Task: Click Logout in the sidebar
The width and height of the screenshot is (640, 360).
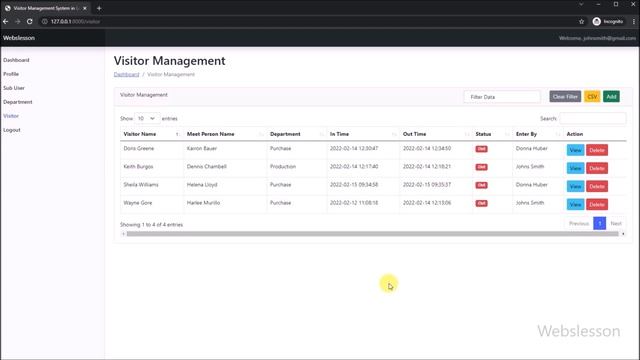Action: pyautogui.click(x=12, y=130)
